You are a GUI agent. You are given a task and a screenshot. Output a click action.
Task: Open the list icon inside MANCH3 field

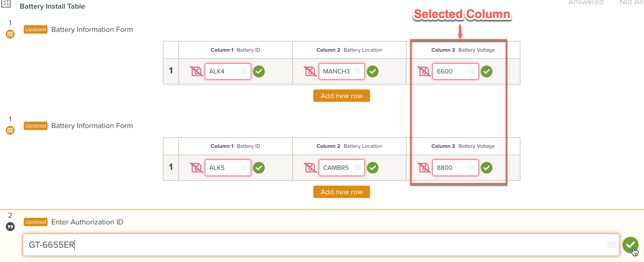(358, 71)
